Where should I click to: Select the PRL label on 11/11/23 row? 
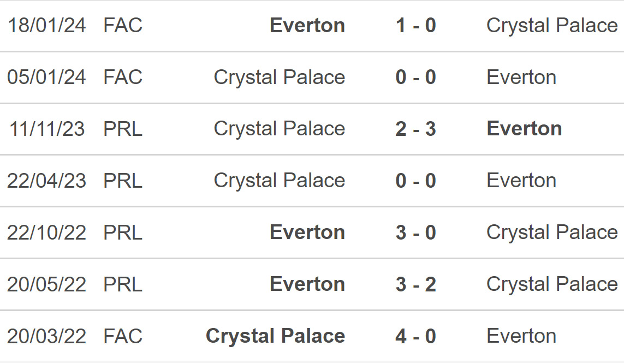coord(123,129)
